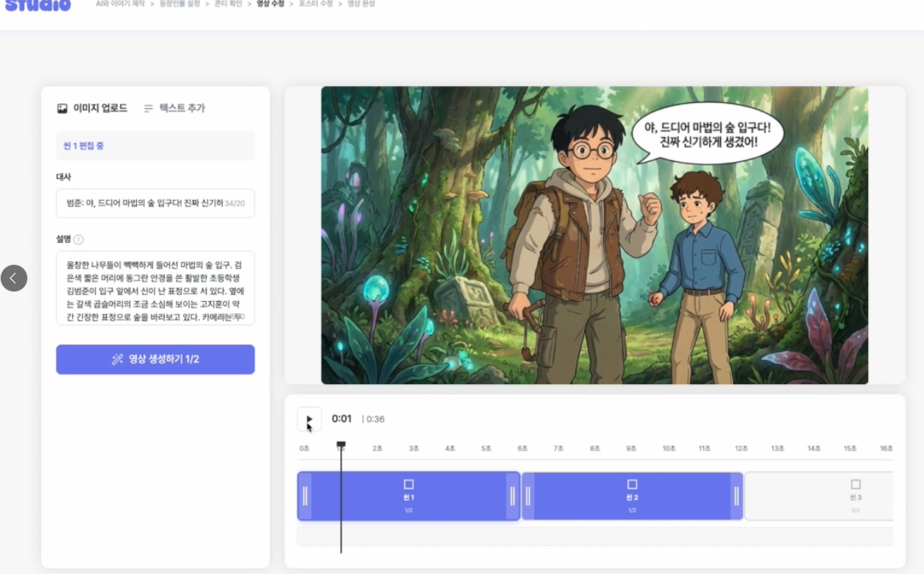Go to the 포스터 수정 breadcrumb step
924x574 pixels.
point(316,4)
